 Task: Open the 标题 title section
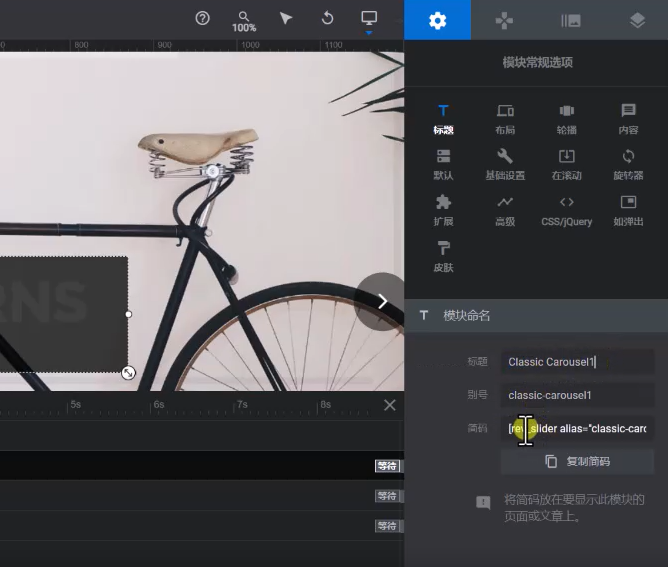click(x=443, y=119)
